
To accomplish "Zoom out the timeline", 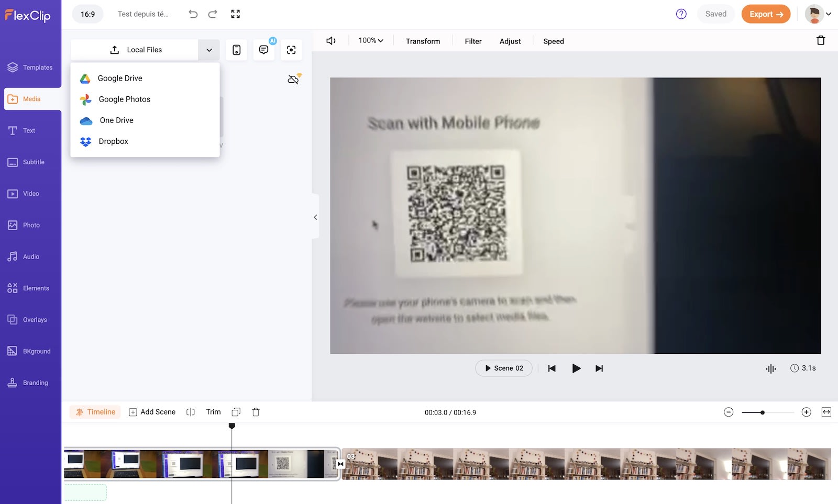I will (729, 412).
